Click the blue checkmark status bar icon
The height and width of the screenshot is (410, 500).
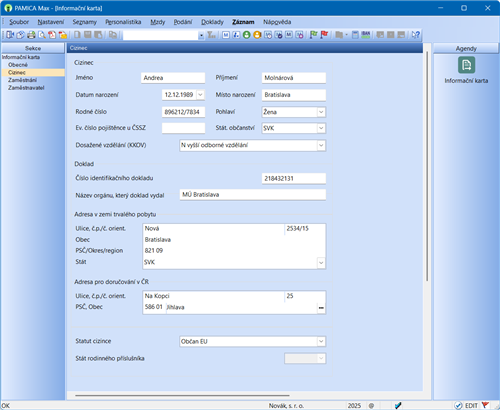tap(398, 405)
